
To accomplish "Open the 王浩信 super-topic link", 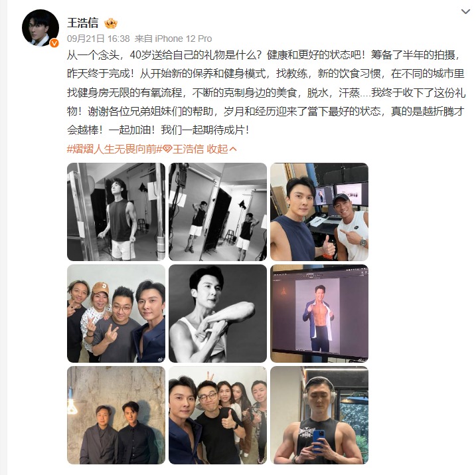I will pyautogui.click(x=188, y=149).
